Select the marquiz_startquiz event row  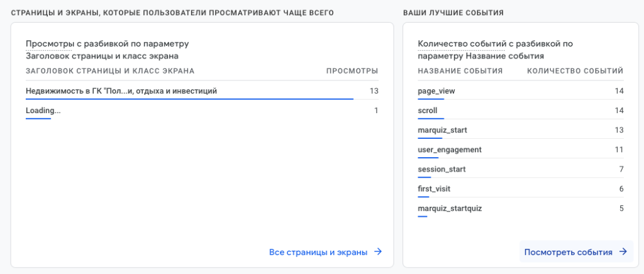[450, 208]
